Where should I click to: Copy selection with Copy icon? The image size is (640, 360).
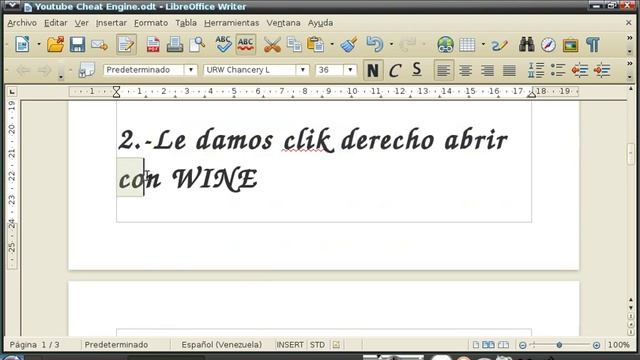pos(294,44)
